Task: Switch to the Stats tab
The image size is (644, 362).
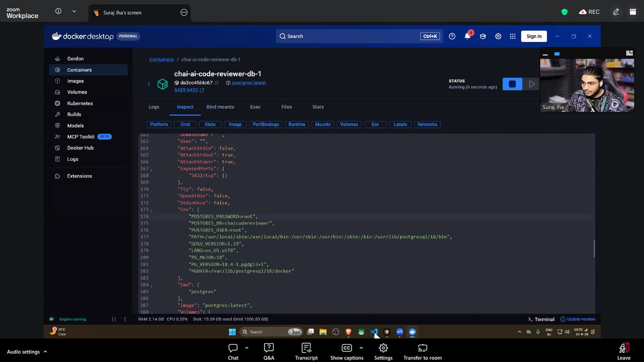Action: 318,107
